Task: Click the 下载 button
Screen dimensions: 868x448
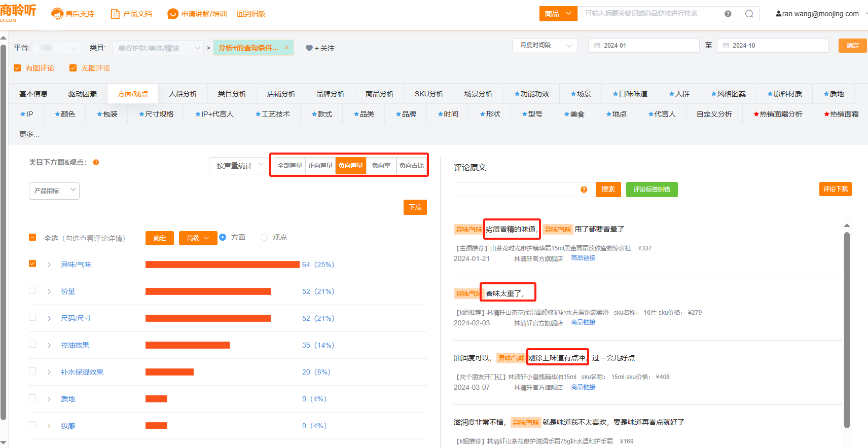Action: pyautogui.click(x=415, y=207)
